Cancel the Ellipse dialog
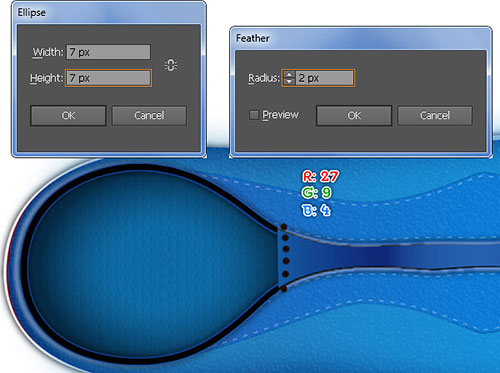500x373 pixels. click(x=149, y=116)
